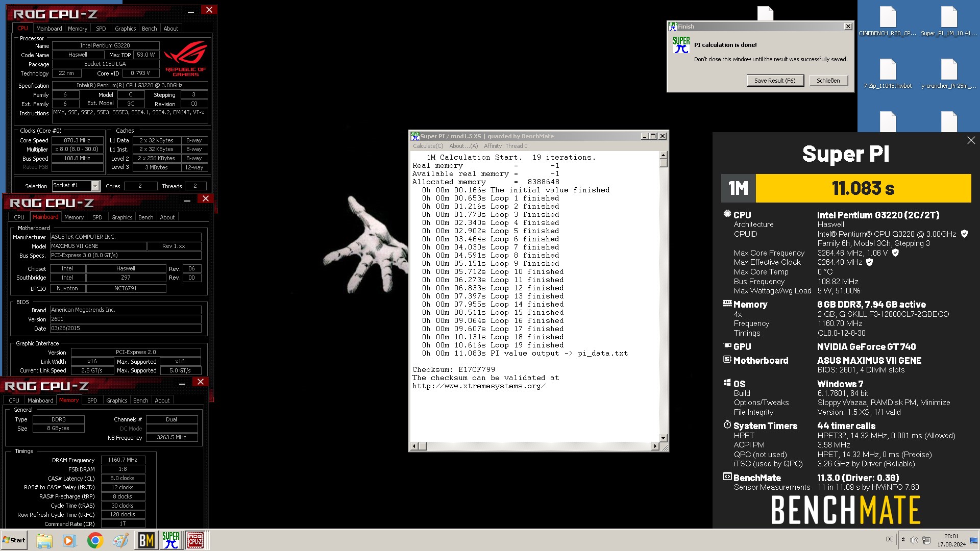Click the Name field Intel Pentium G3220
The height and width of the screenshot is (551, 980).
pyautogui.click(x=105, y=45)
